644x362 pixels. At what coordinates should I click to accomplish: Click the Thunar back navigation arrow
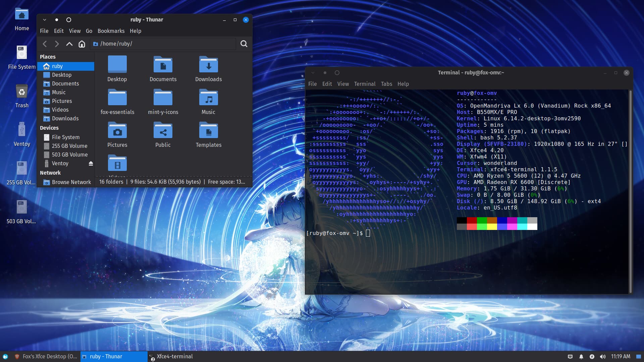click(45, 44)
